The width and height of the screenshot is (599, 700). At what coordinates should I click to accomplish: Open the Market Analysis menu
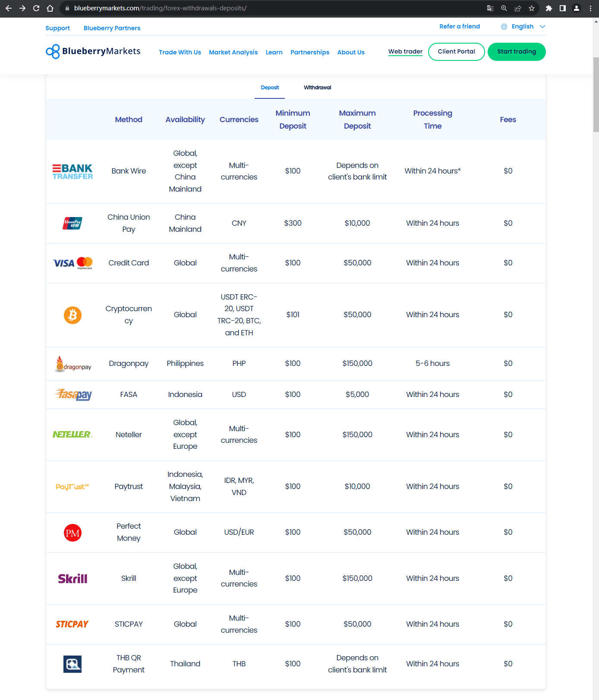tap(233, 52)
